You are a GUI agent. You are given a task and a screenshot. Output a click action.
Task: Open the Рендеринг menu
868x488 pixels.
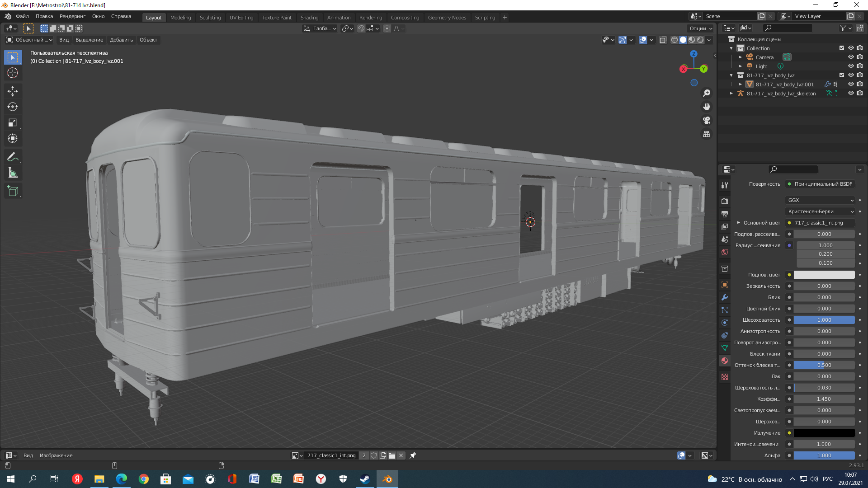tap(72, 16)
